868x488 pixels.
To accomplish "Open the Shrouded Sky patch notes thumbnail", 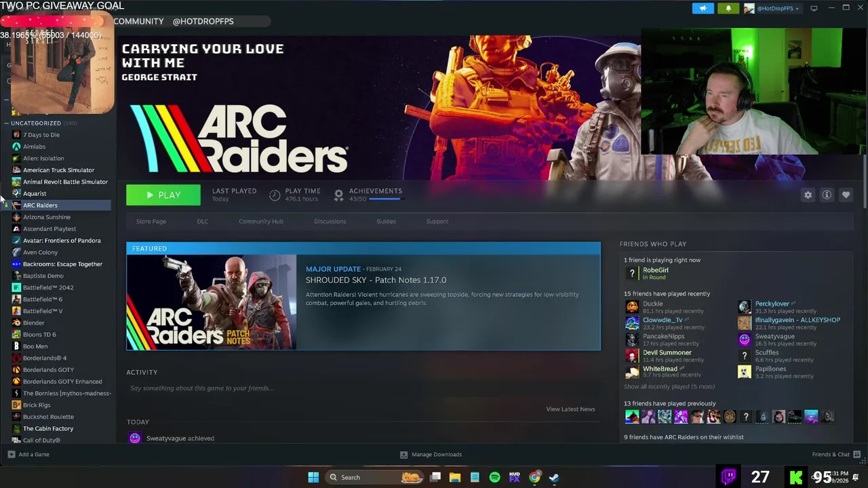I will (212, 302).
